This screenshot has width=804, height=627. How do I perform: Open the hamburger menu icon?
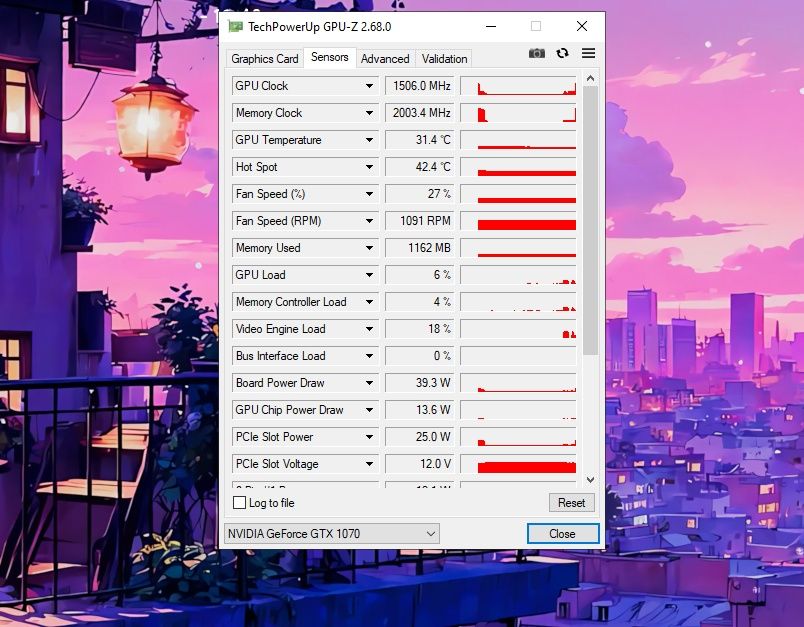pyautogui.click(x=588, y=53)
